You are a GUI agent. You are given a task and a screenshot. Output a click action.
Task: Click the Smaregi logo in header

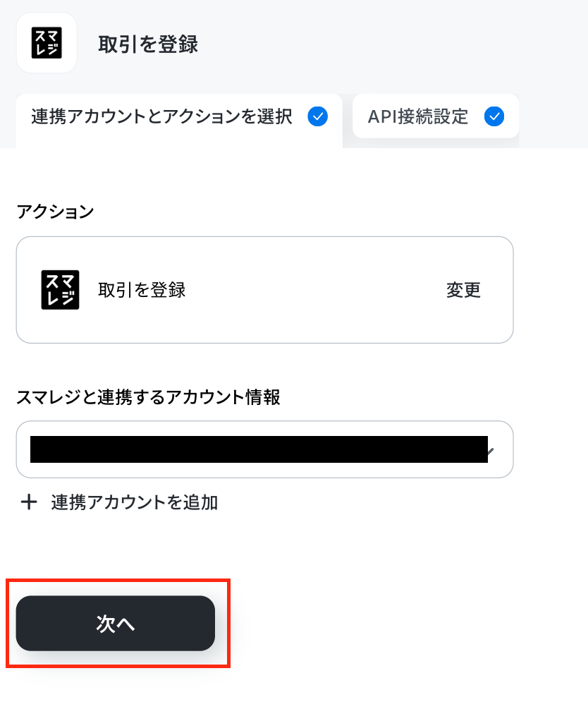tap(47, 43)
